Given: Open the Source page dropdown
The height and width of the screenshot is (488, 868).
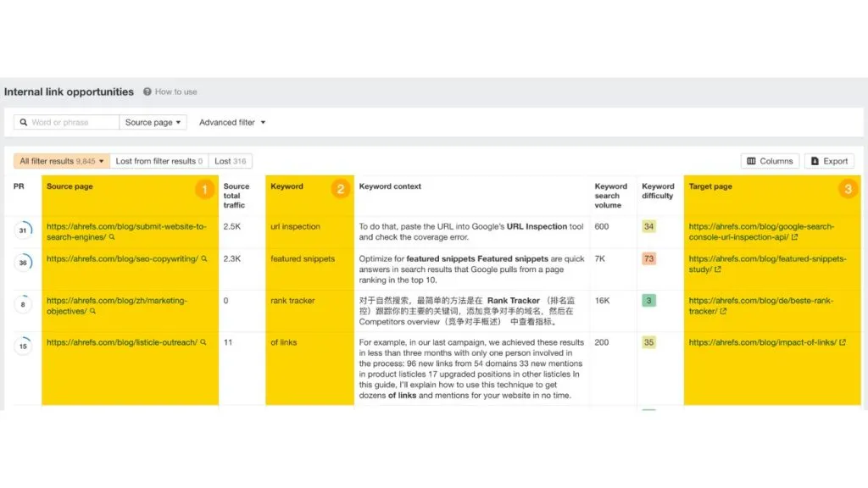Looking at the screenshot, I should click(x=153, y=122).
